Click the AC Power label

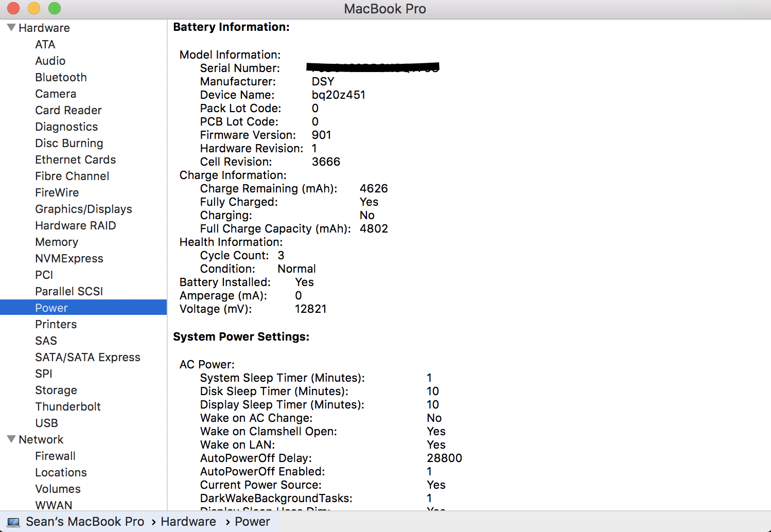click(x=207, y=364)
